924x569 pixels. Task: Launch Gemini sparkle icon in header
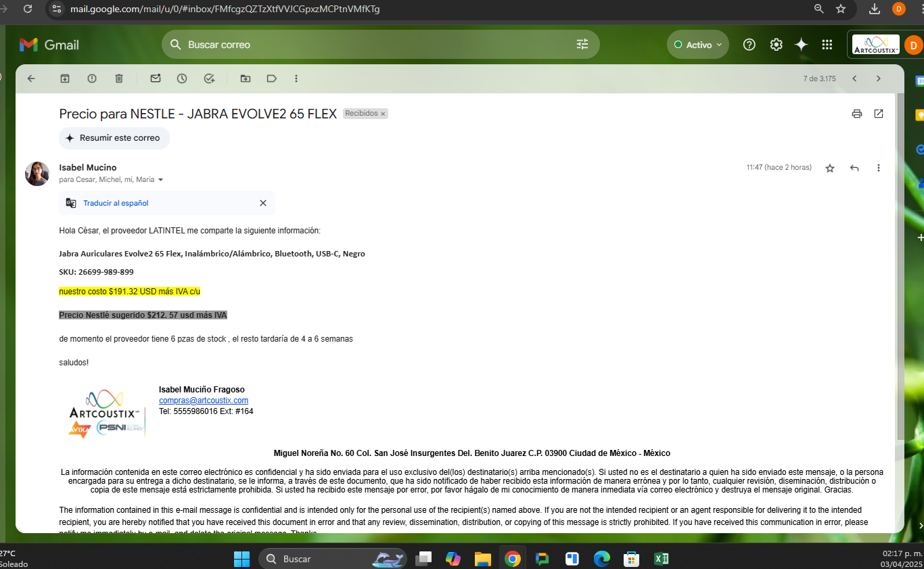(802, 45)
